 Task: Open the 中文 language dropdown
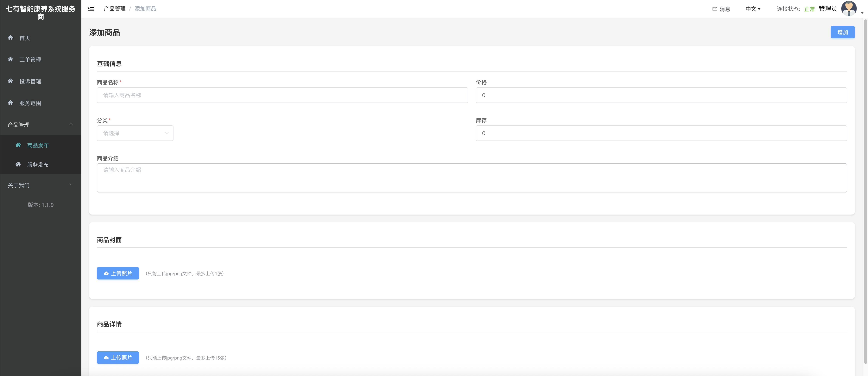[753, 9]
